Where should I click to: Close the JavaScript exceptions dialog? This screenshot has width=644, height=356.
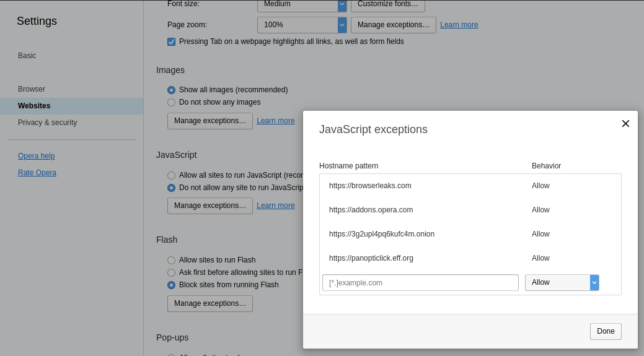point(625,123)
